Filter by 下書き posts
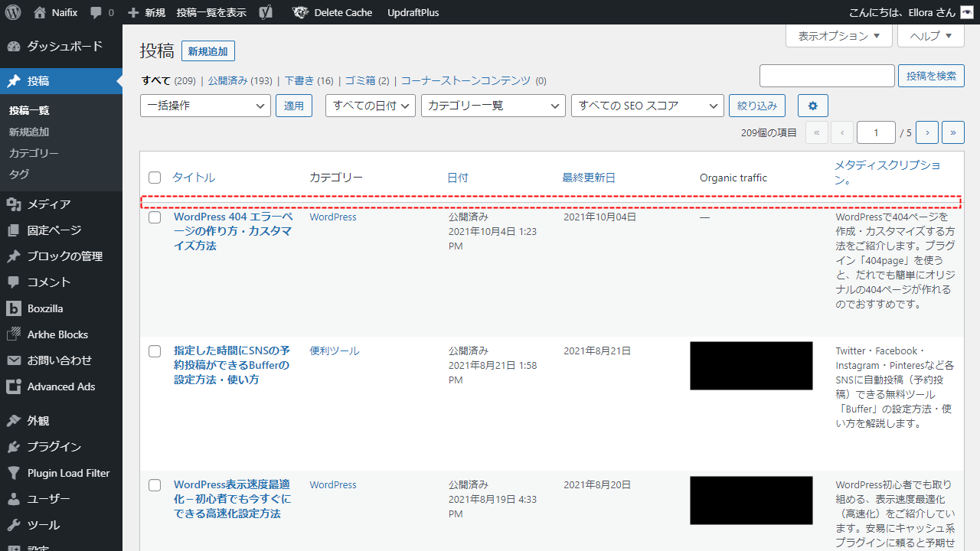The image size is (980, 551). 299,80
